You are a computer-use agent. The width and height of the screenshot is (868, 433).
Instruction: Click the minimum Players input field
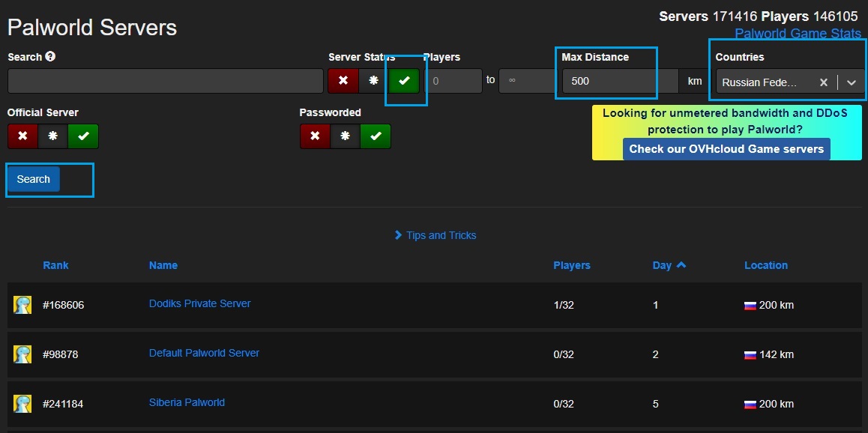pyautogui.click(x=453, y=81)
